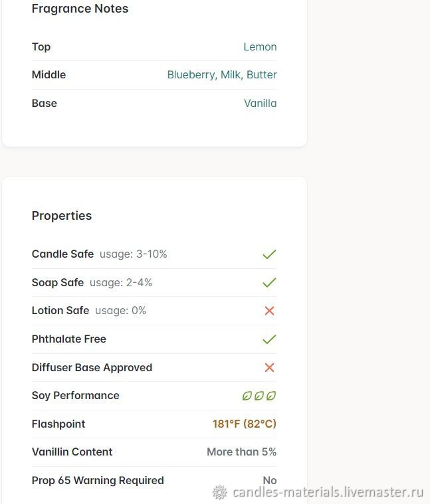Open the Butter fragrance note link

pyautogui.click(x=261, y=75)
